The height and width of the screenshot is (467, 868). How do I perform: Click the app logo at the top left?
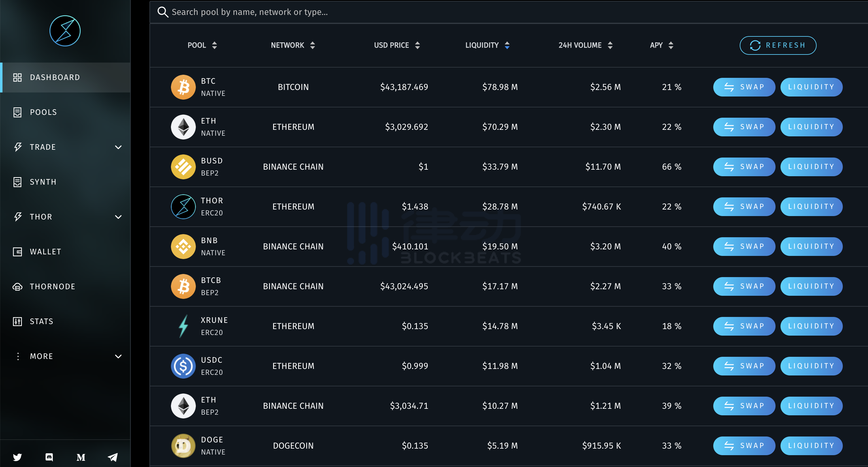(65, 31)
